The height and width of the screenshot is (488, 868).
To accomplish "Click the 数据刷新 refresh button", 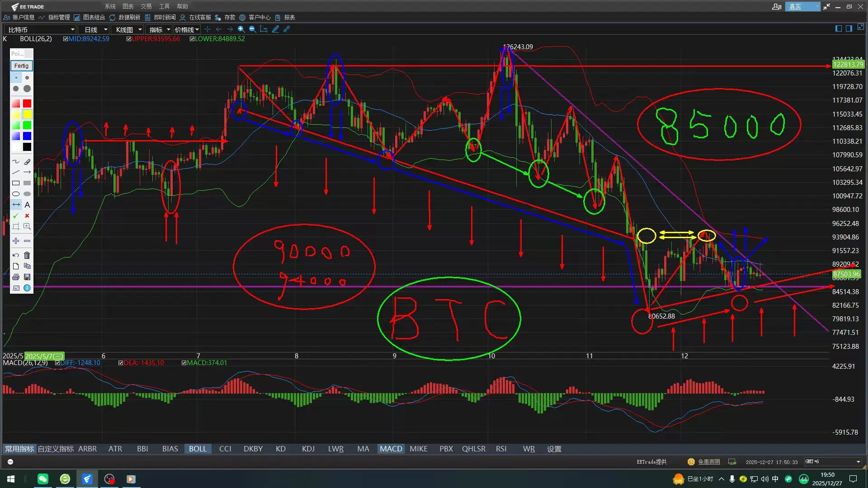I will [x=125, y=17].
